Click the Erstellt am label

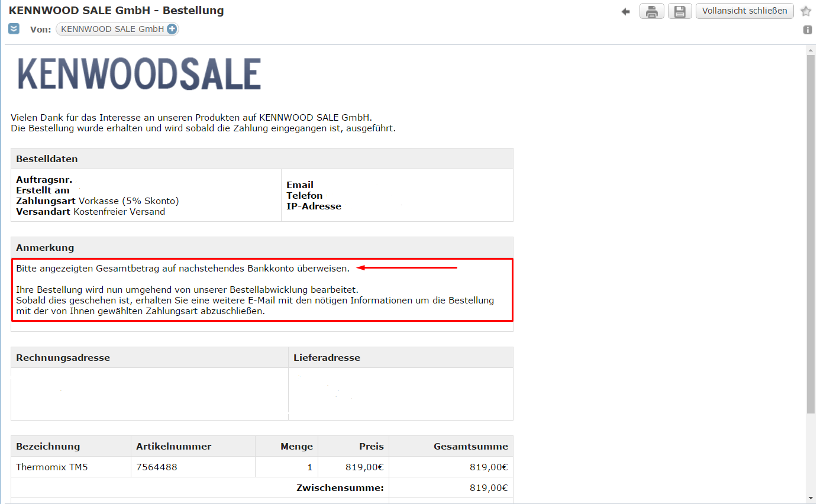(43, 190)
